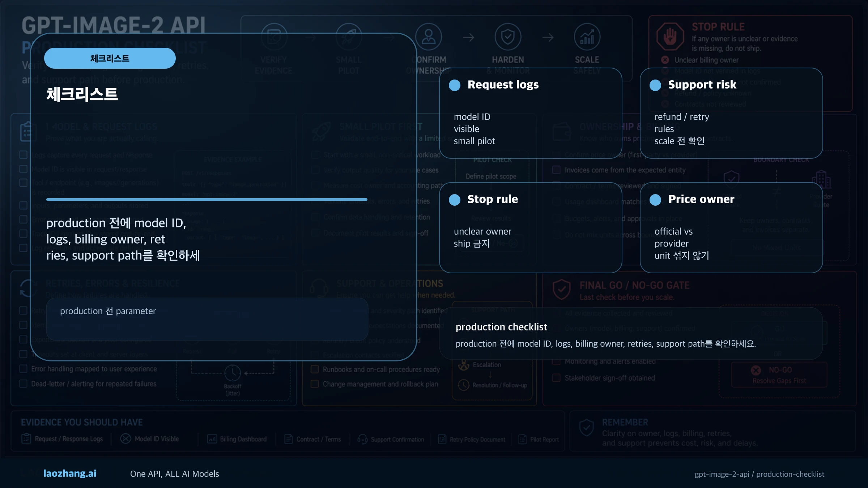Click the Model & Request Logs clipboard icon
The height and width of the screenshot is (488, 868).
(x=28, y=132)
